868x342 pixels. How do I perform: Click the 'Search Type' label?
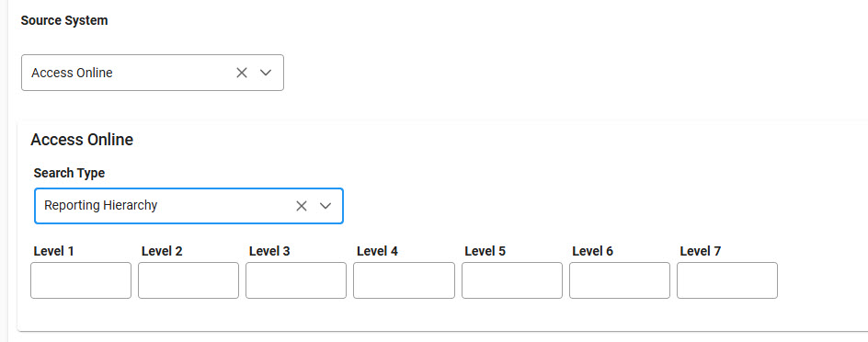tap(69, 173)
